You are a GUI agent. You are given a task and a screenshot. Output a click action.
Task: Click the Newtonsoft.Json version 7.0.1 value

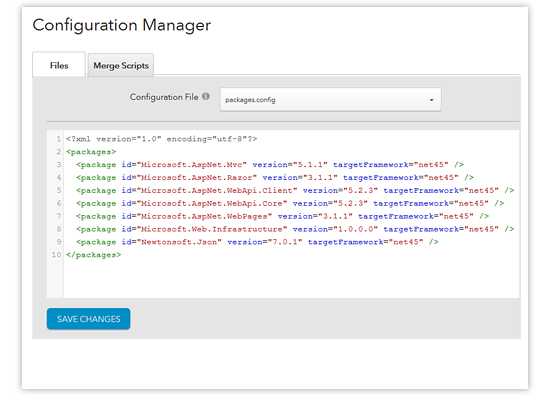(285, 242)
